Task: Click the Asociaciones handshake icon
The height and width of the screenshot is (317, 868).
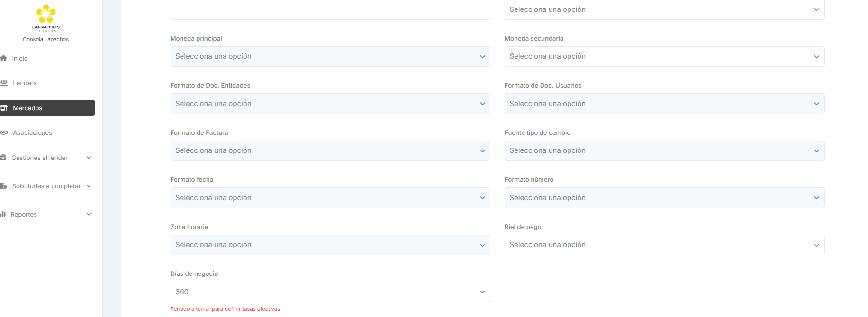Action: [x=4, y=133]
